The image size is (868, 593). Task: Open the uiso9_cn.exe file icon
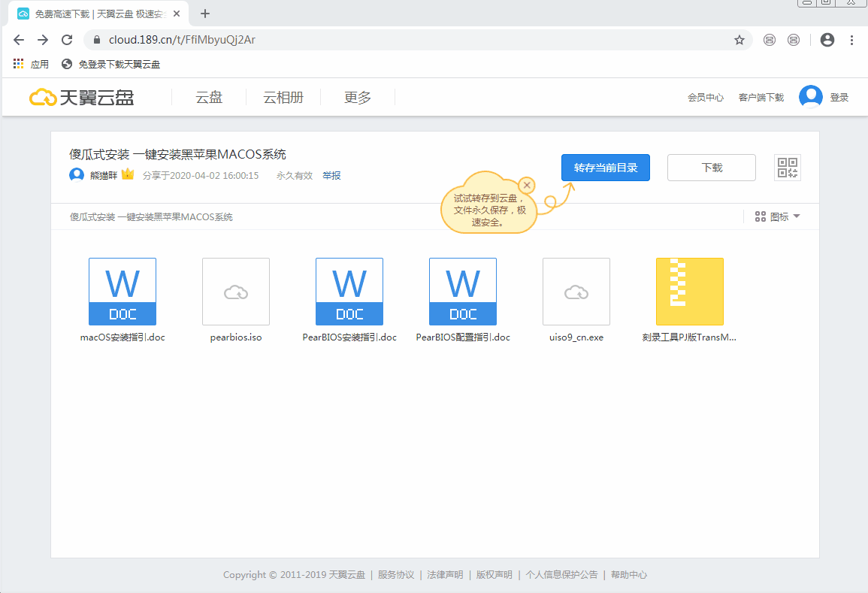(x=576, y=292)
